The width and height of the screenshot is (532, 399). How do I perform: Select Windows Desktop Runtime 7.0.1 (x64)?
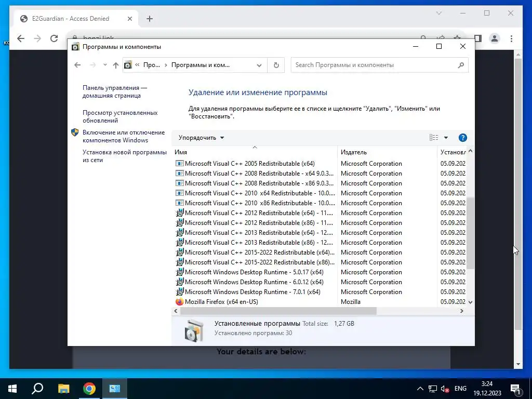click(x=320, y=292)
